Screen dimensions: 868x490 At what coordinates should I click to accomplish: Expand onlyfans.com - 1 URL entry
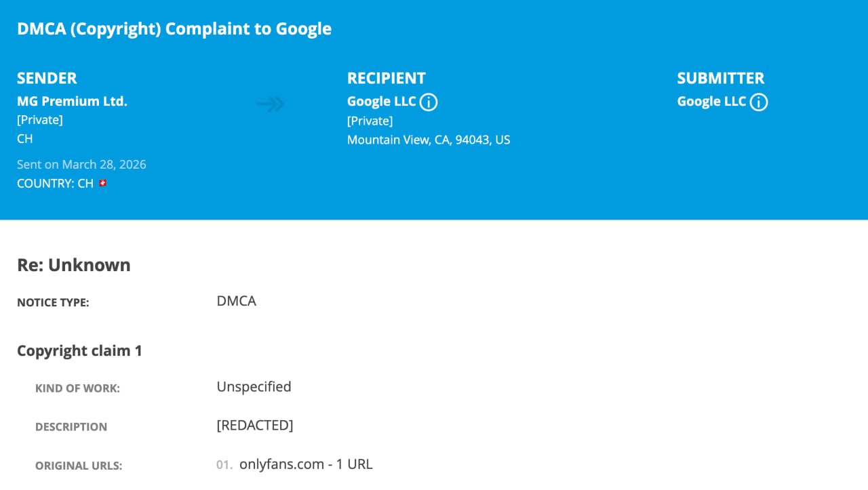(x=306, y=464)
